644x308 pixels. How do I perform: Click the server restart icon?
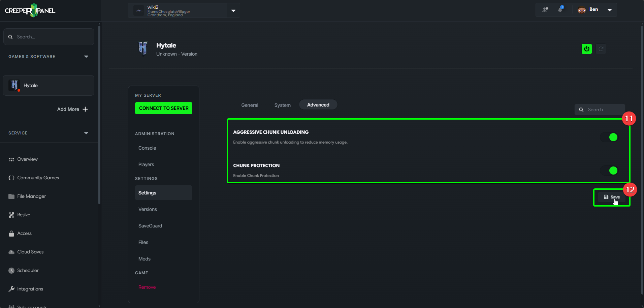(601, 49)
